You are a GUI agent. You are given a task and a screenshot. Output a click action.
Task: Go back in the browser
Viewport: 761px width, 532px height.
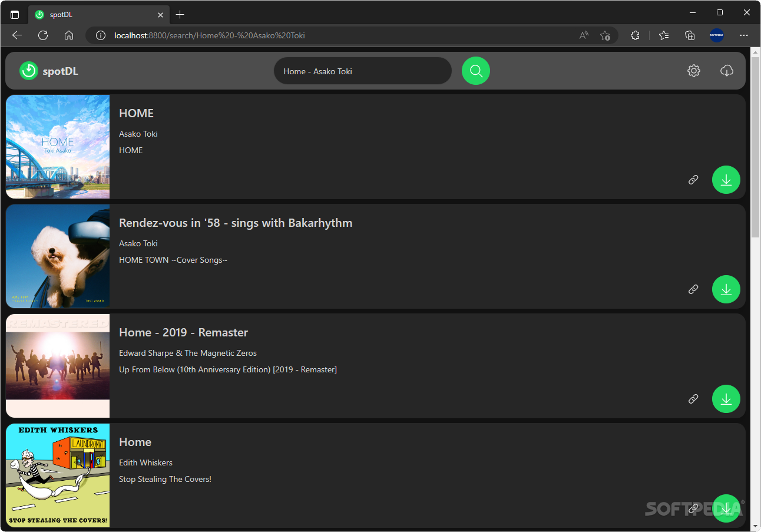coord(17,35)
